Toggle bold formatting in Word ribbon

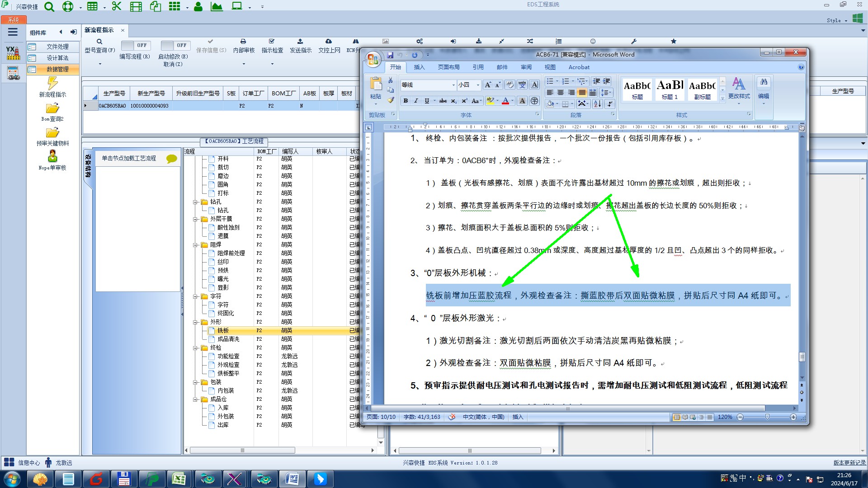406,101
